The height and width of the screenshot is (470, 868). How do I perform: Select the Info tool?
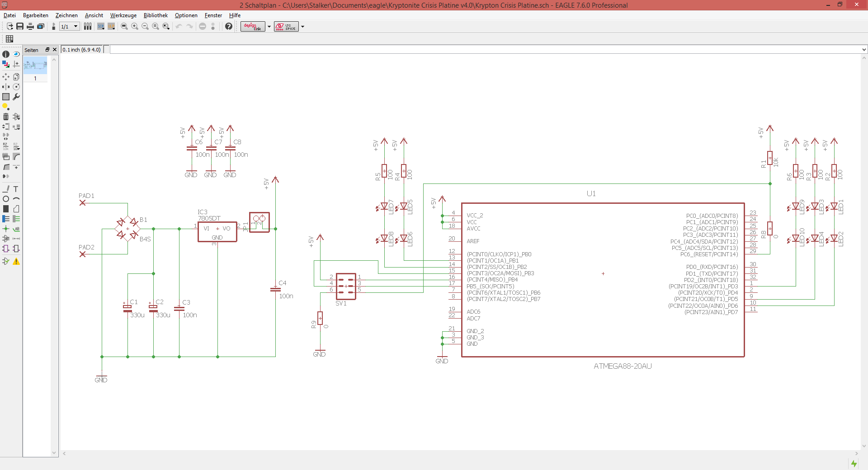pyautogui.click(x=6, y=54)
